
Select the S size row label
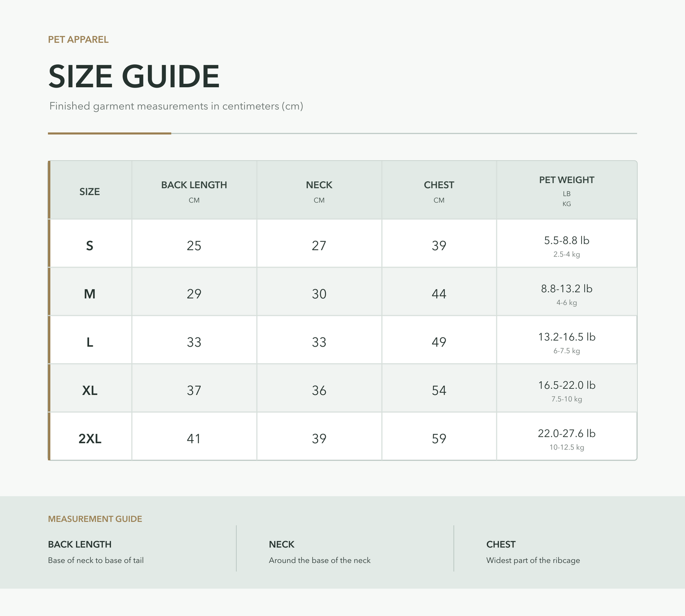(90, 245)
